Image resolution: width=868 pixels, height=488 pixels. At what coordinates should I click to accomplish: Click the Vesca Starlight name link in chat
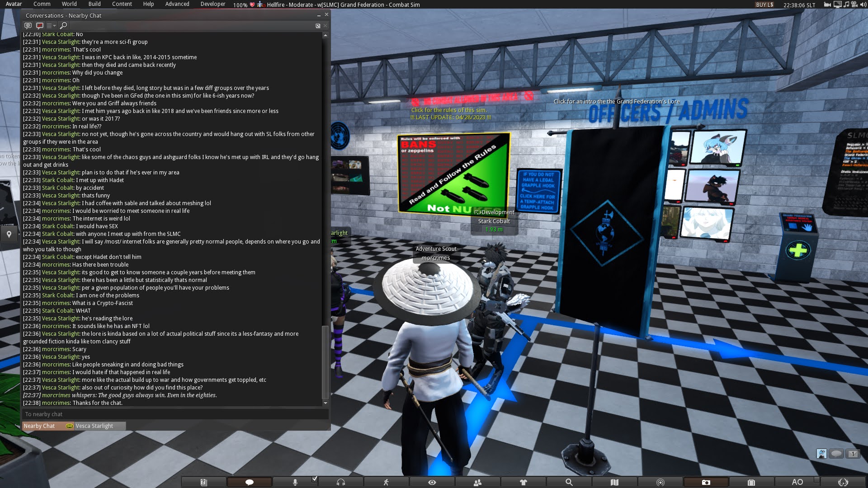click(61, 387)
